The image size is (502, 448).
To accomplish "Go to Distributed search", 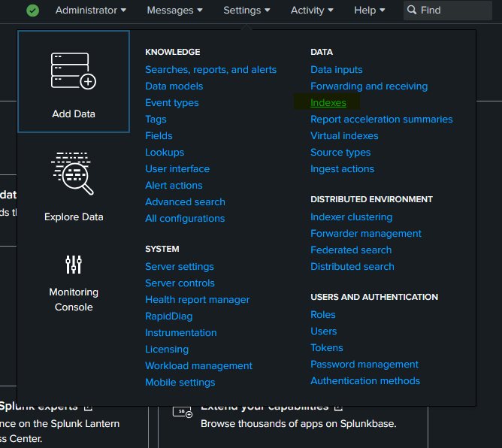I will [352, 266].
